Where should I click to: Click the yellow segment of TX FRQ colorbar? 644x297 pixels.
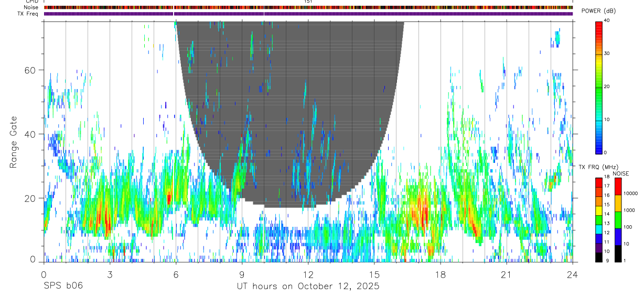click(598, 211)
